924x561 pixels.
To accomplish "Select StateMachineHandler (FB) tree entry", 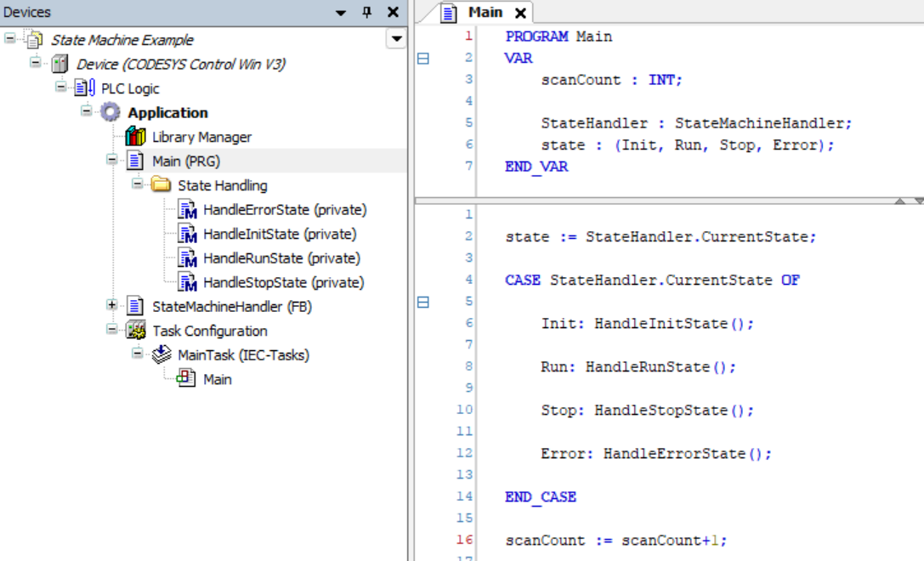I will point(232,307).
